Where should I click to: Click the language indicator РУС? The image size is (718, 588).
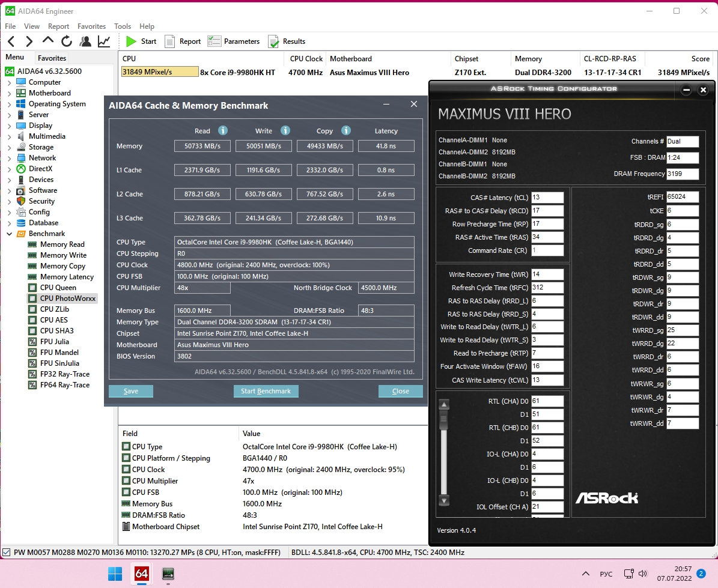606,574
